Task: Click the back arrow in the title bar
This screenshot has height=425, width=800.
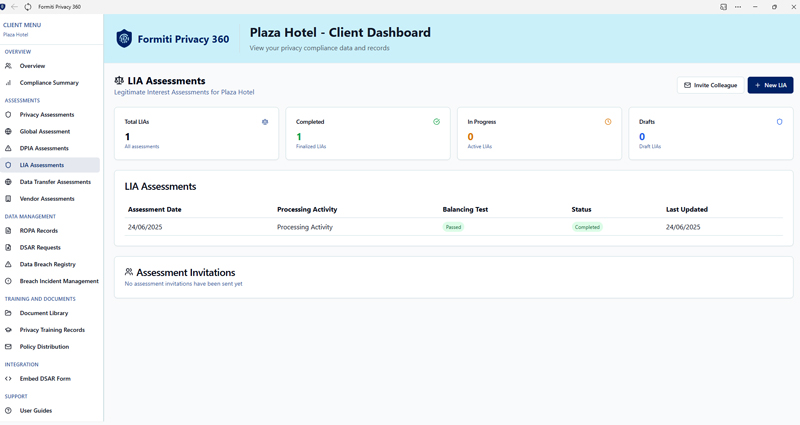Action: click(15, 7)
